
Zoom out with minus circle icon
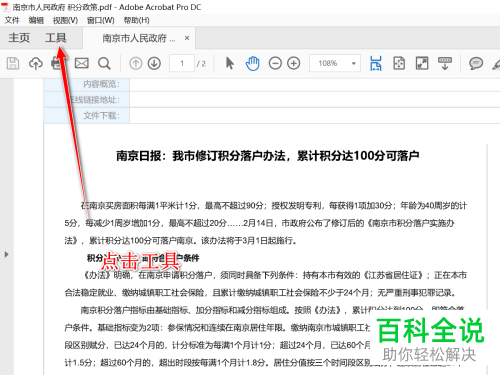click(275, 63)
